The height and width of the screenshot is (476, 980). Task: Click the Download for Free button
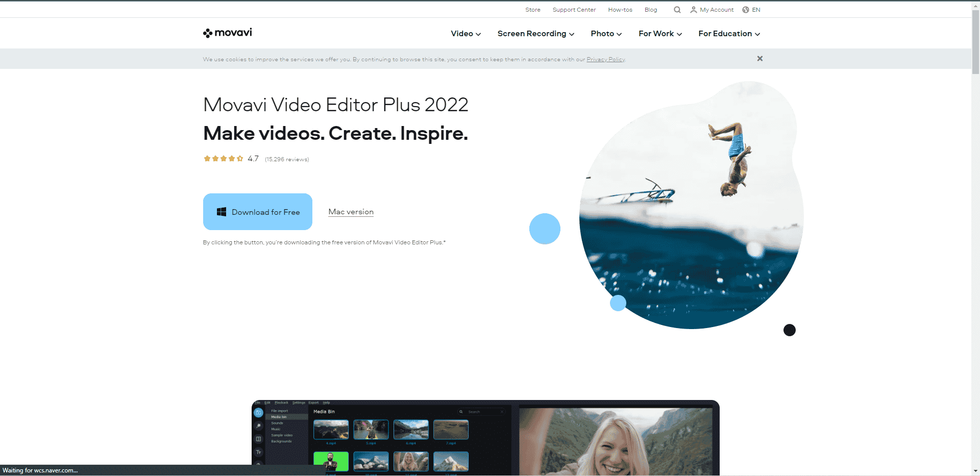[x=258, y=212]
